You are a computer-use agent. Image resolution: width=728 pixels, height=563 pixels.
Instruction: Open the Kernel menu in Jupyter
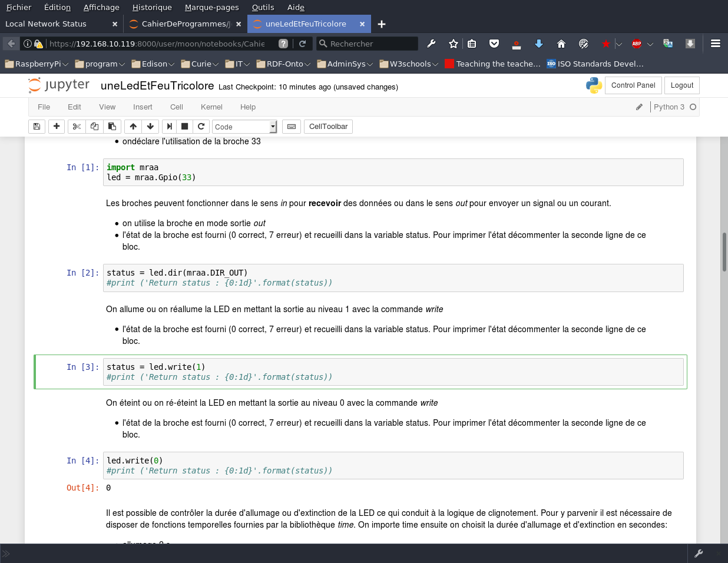point(211,107)
